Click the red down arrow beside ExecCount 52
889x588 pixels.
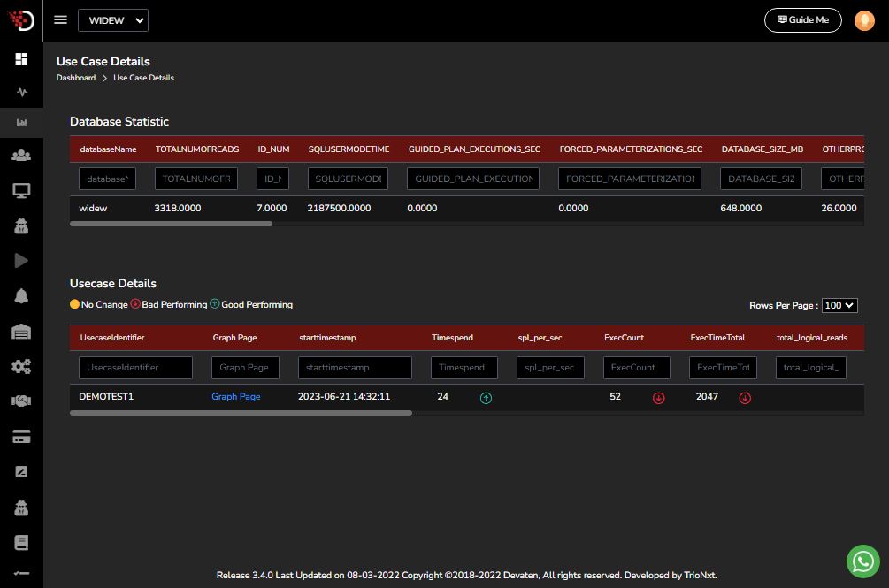[x=658, y=398]
